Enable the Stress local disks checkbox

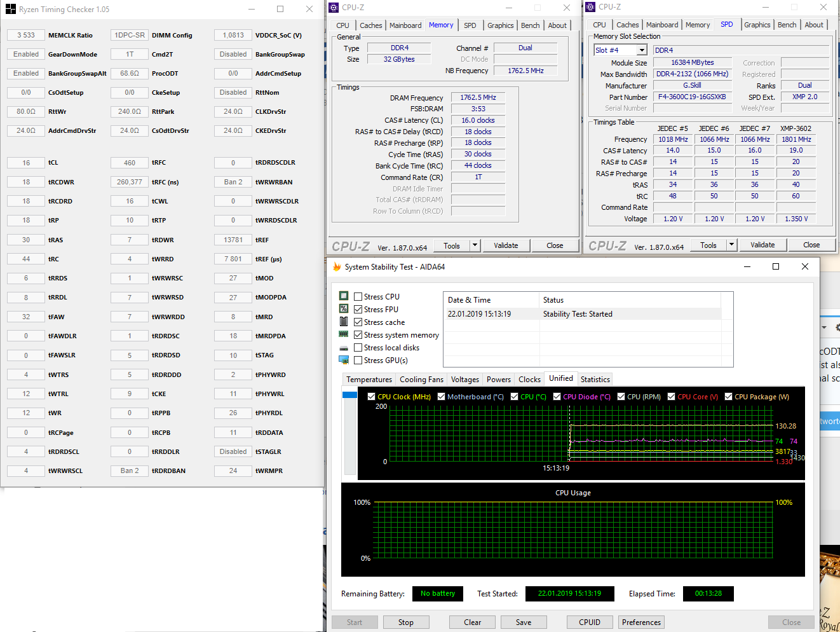[x=358, y=348]
